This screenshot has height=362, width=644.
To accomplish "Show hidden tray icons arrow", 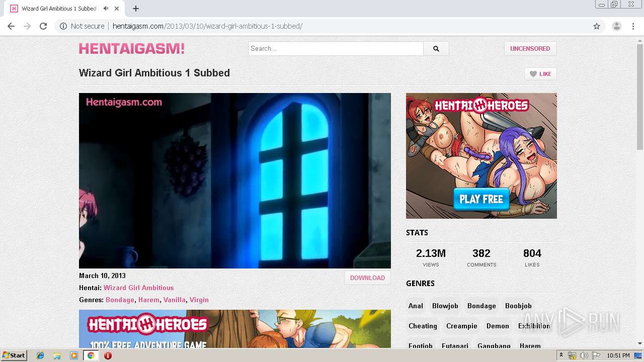I will (561, 355).
